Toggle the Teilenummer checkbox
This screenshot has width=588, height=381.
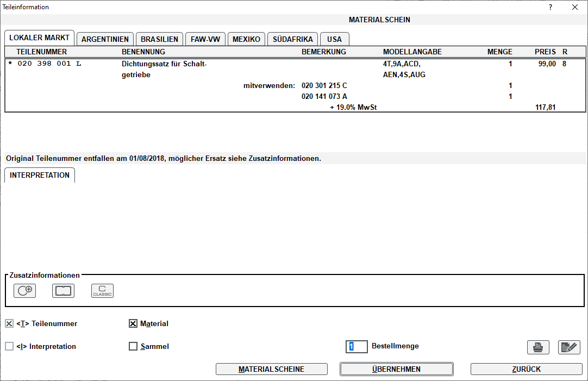click(x=9, y=323)
